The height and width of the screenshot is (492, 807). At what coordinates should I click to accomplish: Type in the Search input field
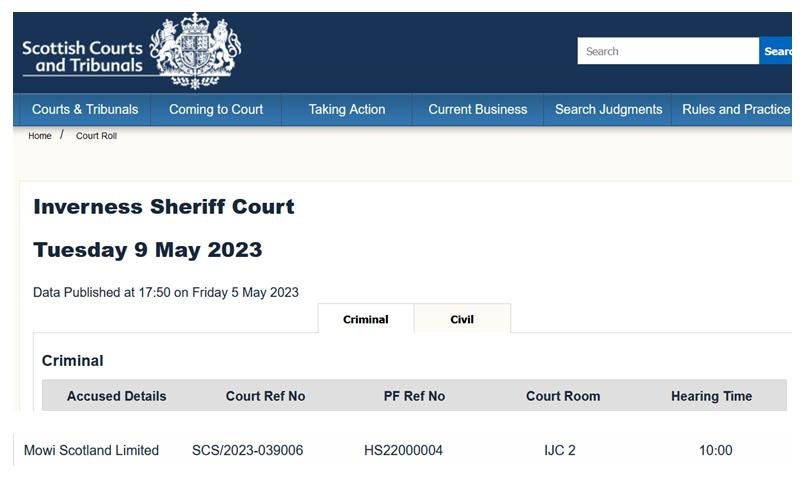[x=667, y=51]
